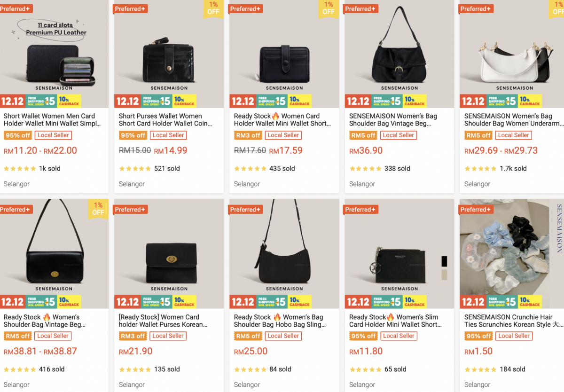This screenshot has height=392, width=564.
Task: Open "Women's Bag Shoulder Bag Hobo Bag" listing title
Action: point(280,321)
